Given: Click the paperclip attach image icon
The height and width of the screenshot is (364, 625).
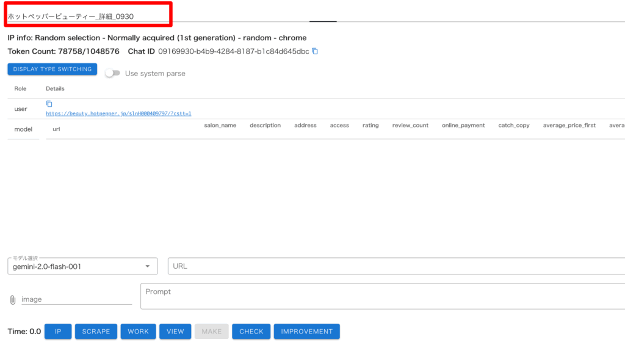Looking at the screenshot, I should tap(12, 300).
